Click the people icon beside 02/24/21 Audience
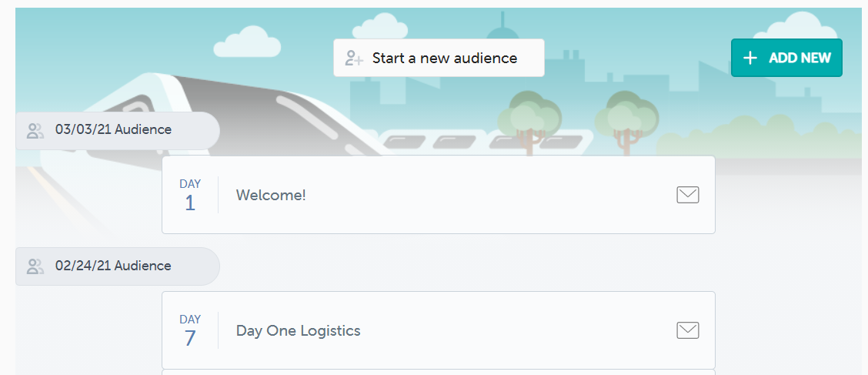868x375 pixels. click(x=35, y=266)
